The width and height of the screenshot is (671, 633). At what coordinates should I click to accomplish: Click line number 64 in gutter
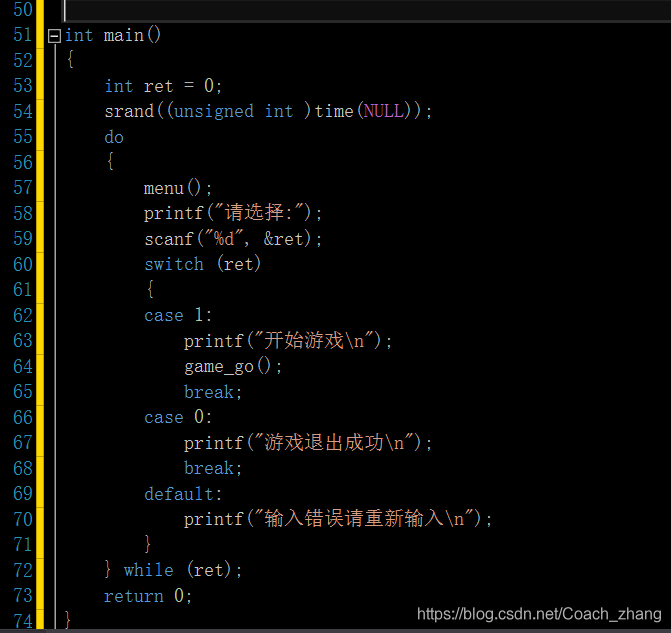click(23, 366)
